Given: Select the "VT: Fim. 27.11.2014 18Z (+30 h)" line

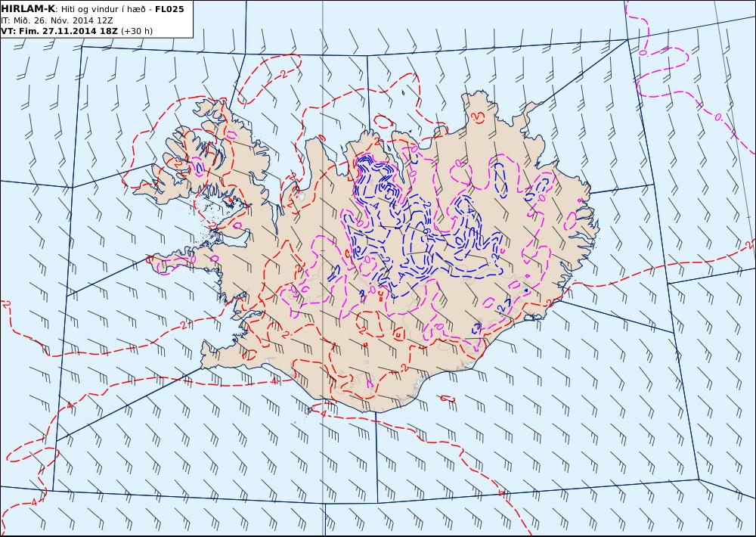Looking at the screenshot, I should tap(76, 31).
